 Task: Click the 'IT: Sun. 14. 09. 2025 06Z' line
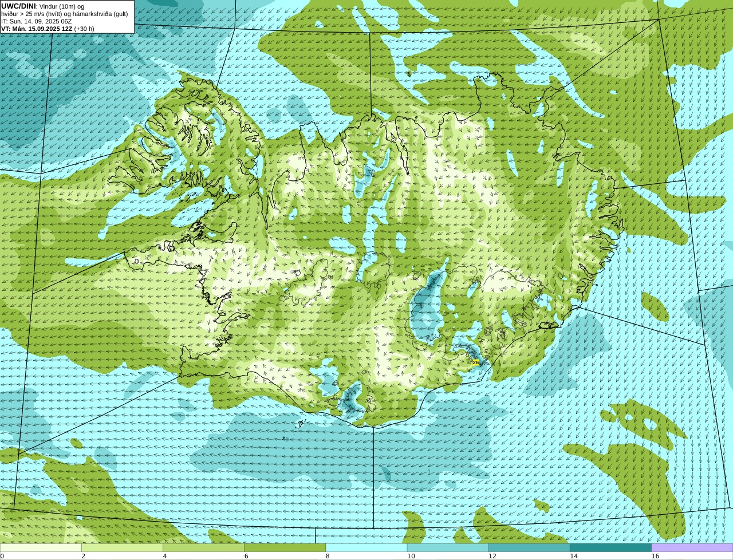(x=36, y=21)
